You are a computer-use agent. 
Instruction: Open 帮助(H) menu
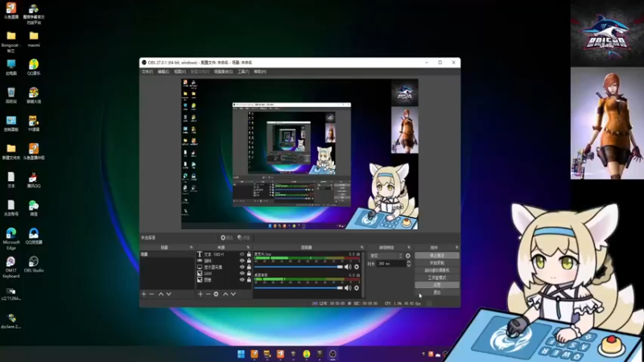pyautogui.click(x=259, y=72)
